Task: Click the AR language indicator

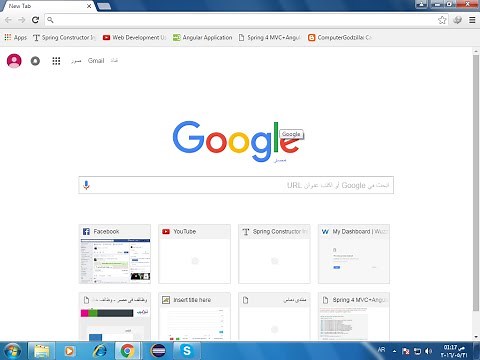Action: pos(381,350)
